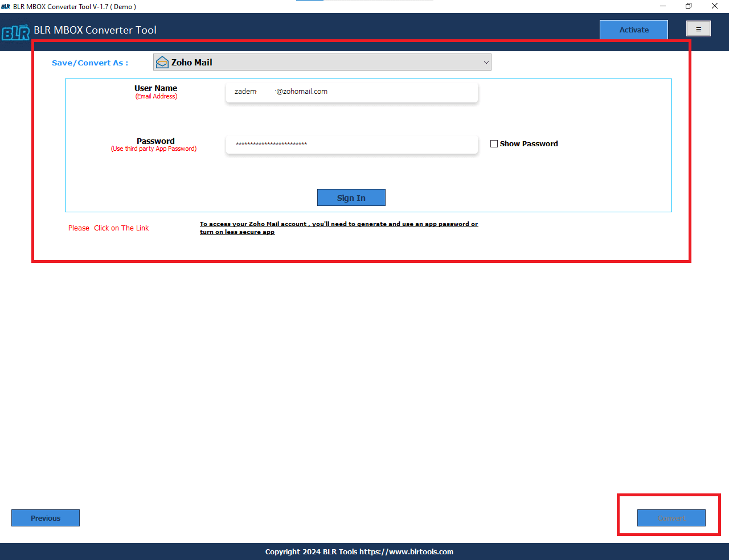Viewport: 729px width, 560px height.
Task: Minimize the application window
Action: coord(663,6)
